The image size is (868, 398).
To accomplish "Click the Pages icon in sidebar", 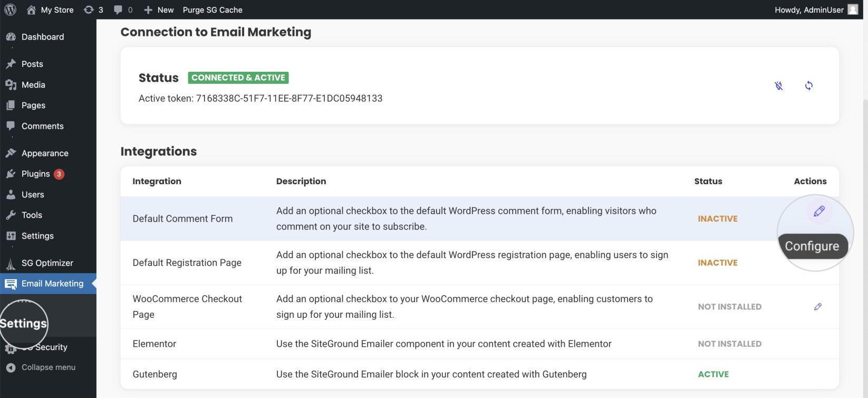I will [11, 105].
